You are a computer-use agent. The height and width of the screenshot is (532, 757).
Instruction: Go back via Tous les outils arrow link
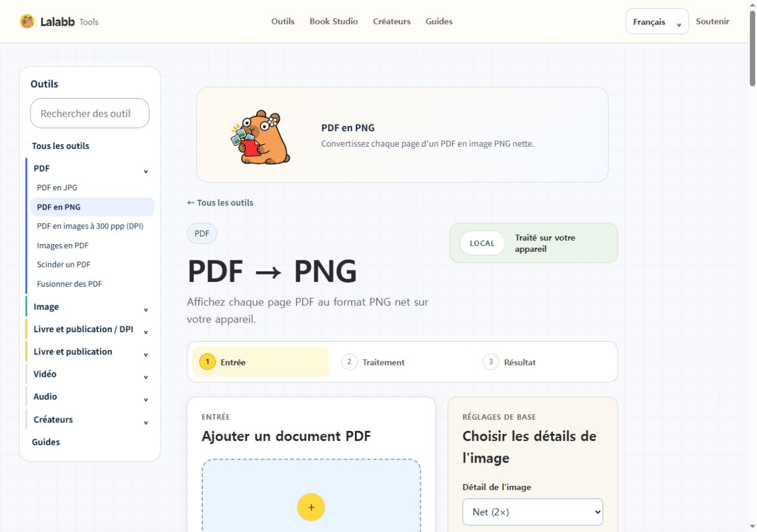pos(220,203)
